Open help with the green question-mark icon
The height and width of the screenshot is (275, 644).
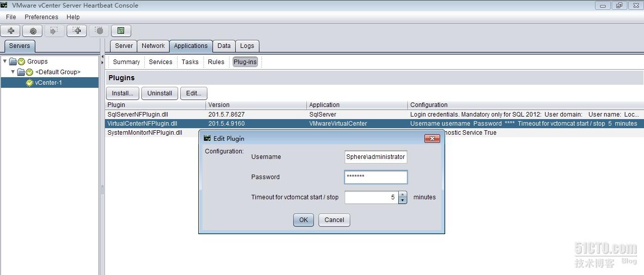pos(121,31)
